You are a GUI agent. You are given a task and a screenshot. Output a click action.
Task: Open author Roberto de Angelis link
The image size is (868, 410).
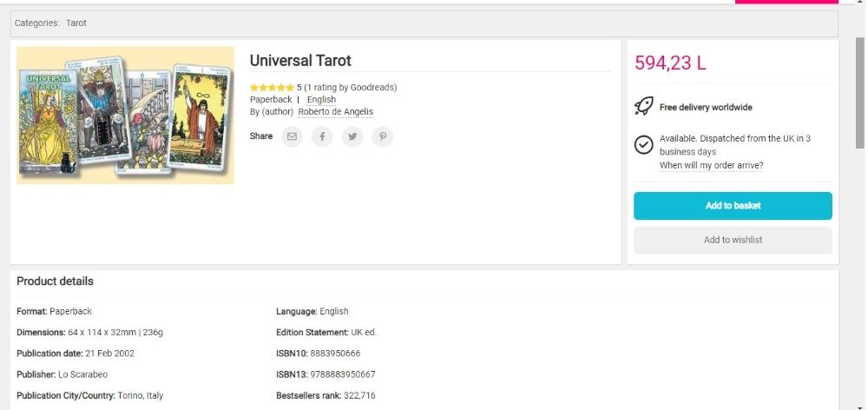335,112
